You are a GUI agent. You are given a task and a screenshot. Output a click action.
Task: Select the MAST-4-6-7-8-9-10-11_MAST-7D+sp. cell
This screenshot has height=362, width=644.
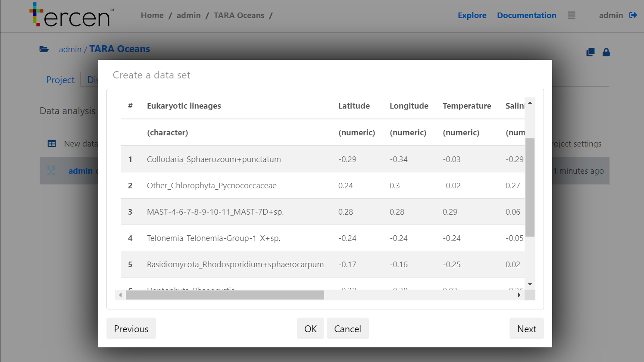click(x=215, y=212)
